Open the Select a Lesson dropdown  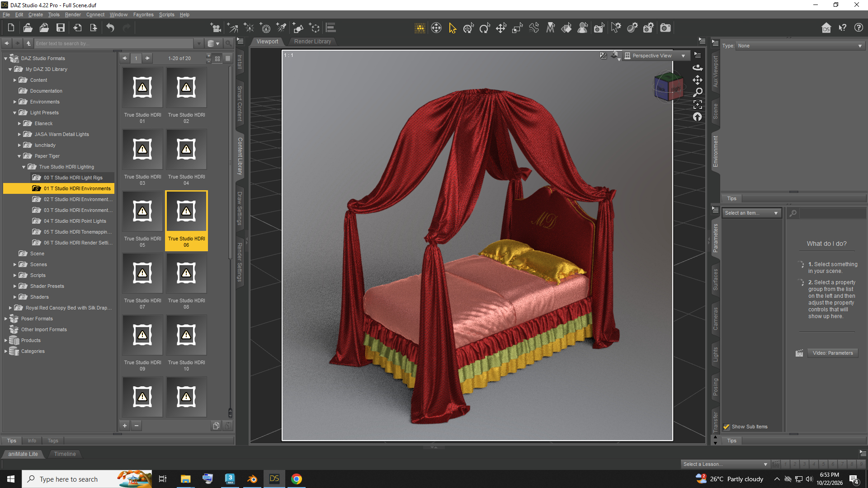(725, 464)
